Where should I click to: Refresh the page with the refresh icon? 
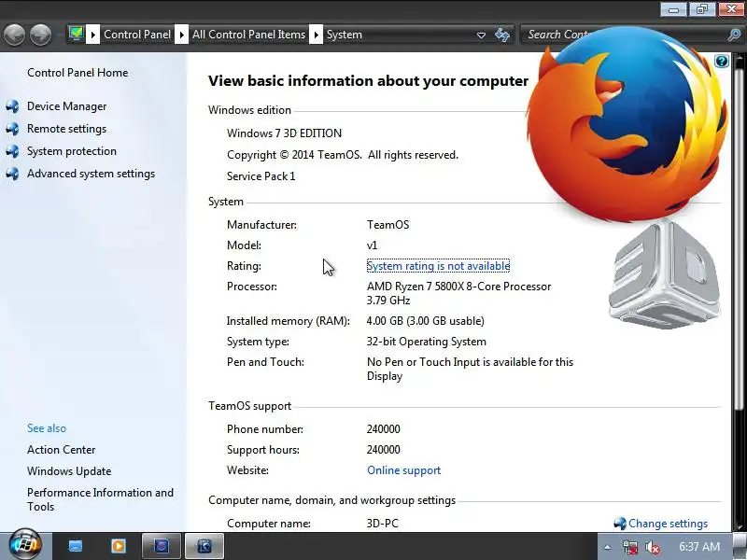click(x=501, y=35)
